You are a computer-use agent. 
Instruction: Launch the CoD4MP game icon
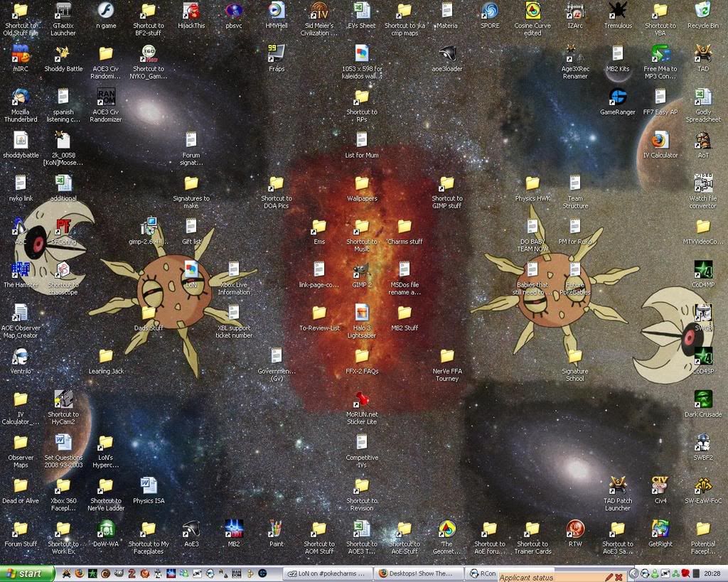point(703,269)
